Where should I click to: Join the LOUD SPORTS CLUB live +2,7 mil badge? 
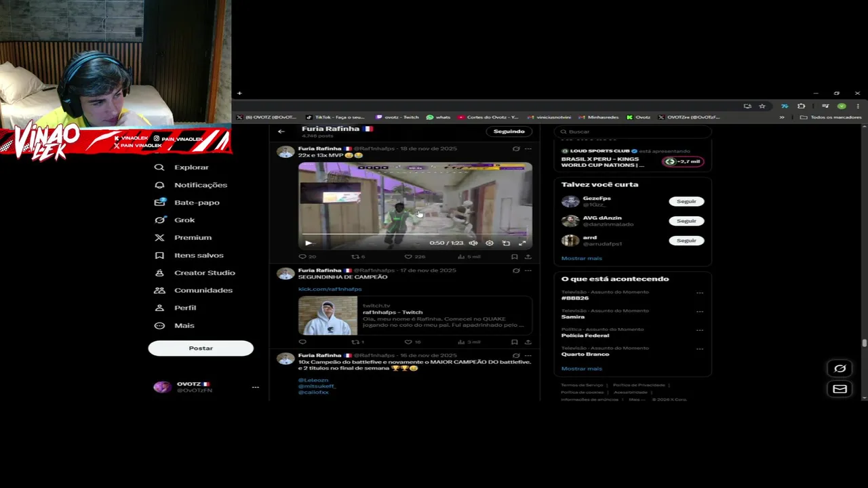point(684,161)
